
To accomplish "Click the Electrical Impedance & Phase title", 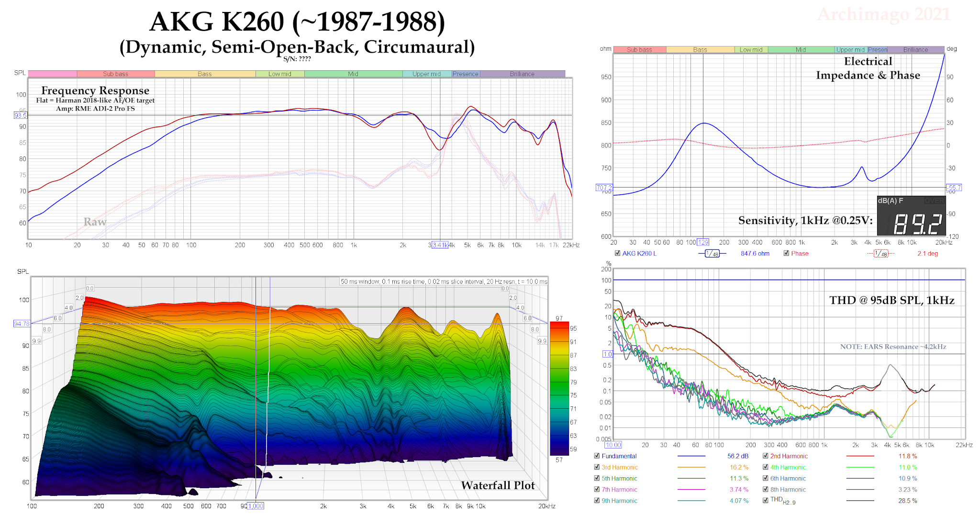I will [868, 68].
